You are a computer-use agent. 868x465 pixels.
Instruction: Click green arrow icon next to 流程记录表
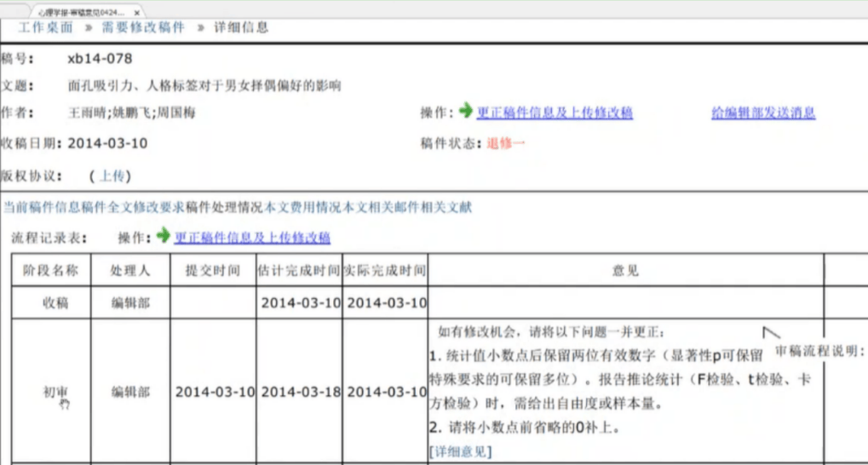click(164, 236)
